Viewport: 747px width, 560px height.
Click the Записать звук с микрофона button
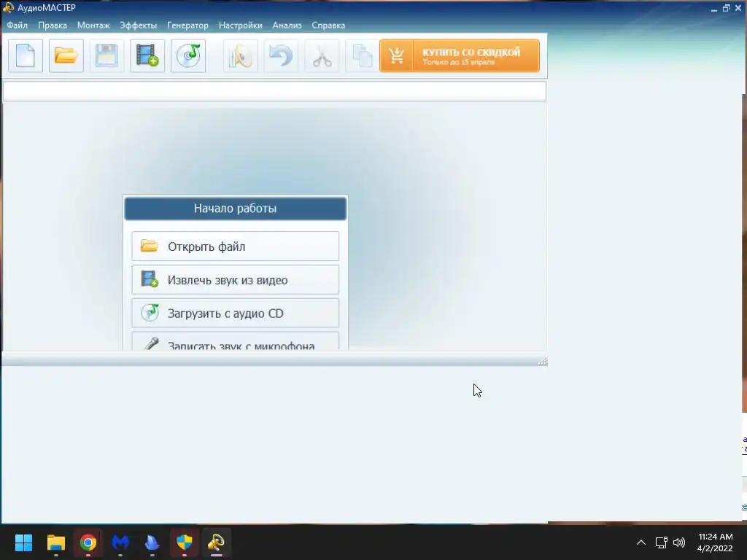click(236, 341)
